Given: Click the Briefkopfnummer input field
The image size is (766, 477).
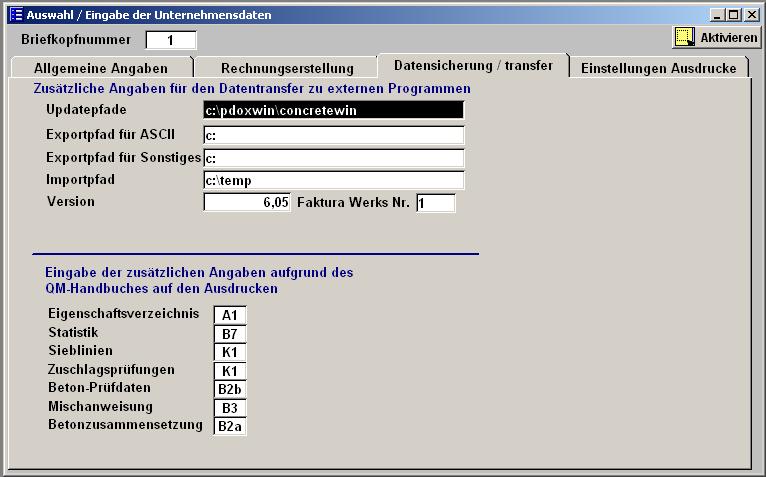Looking at the screenshot, I should (x=170, y=40).
